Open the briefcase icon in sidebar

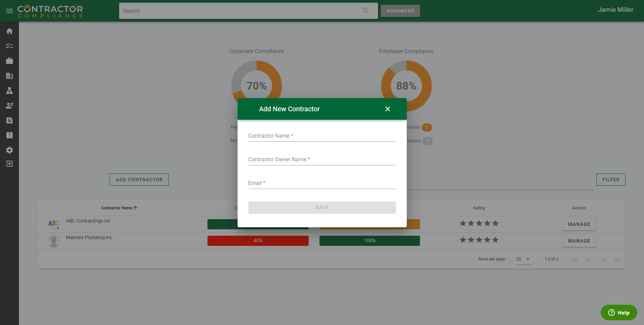tap(9, 61)
